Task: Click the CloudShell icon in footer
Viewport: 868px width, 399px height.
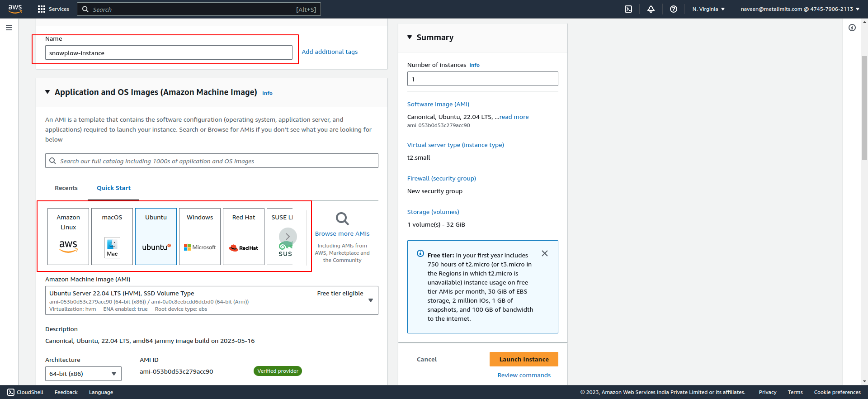Action: 11,392
